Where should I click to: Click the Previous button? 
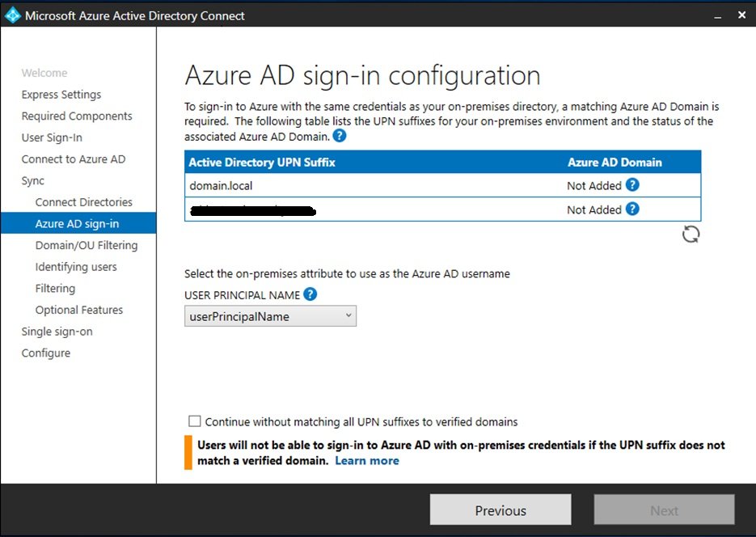point(500,510)
